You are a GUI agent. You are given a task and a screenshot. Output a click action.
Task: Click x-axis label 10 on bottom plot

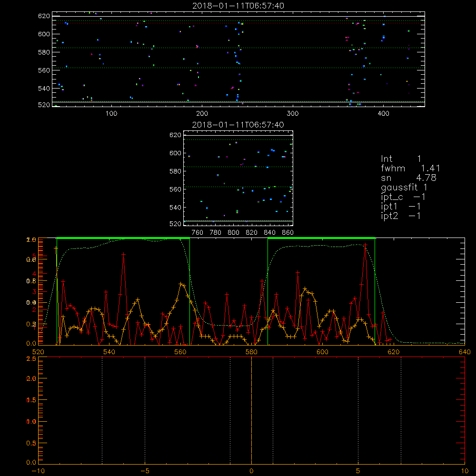click(465, 471)
